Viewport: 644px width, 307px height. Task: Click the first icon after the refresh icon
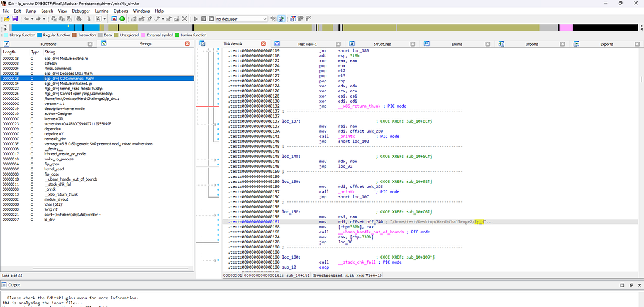[x=293, y=19]
